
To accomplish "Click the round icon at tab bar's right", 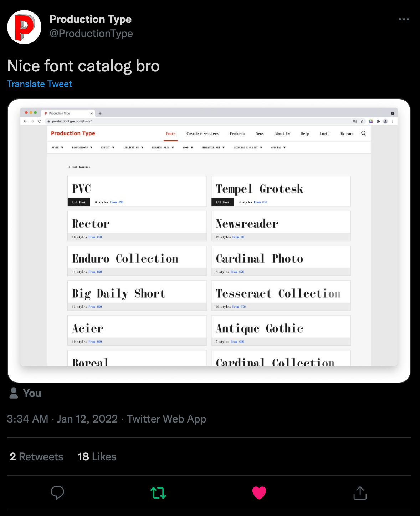I will (393, 113).
